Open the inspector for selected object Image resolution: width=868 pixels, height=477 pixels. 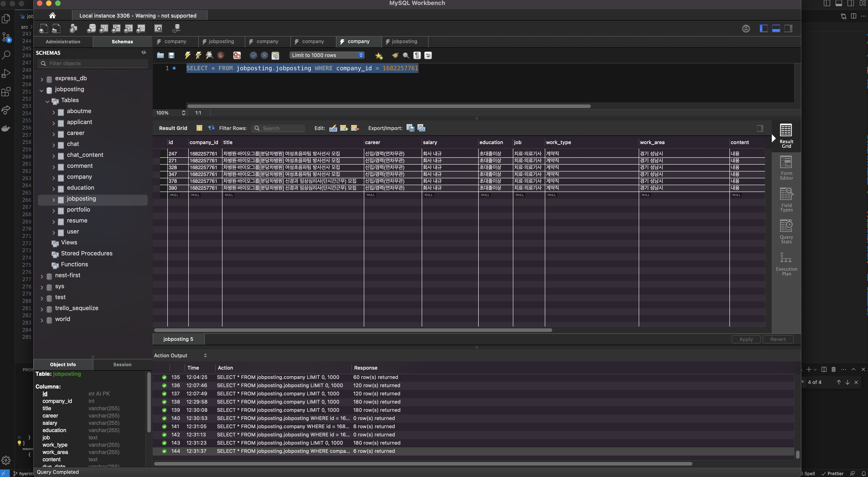tap(73, 29)
